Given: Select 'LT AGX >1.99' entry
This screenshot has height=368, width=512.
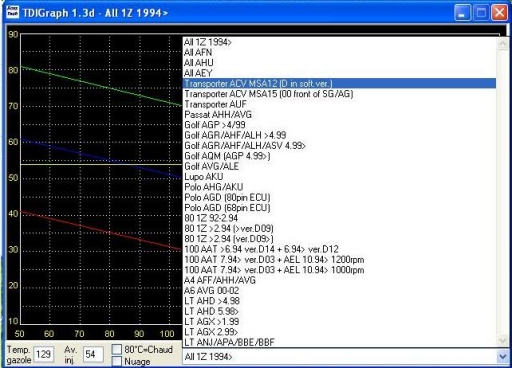Looking at the screenshot, I should tap(339, 321).
